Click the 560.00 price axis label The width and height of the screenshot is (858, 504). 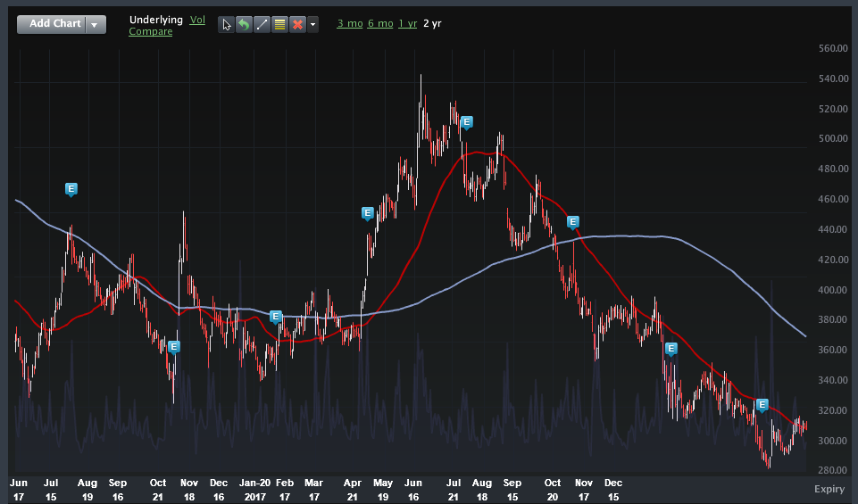point(833,49)
